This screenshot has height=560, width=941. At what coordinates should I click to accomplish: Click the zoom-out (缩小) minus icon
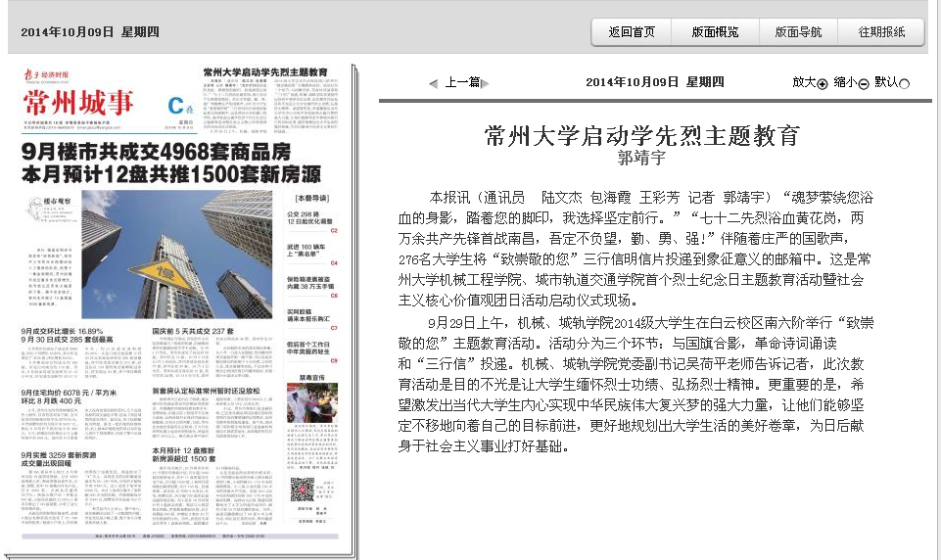tap(863, 83)
